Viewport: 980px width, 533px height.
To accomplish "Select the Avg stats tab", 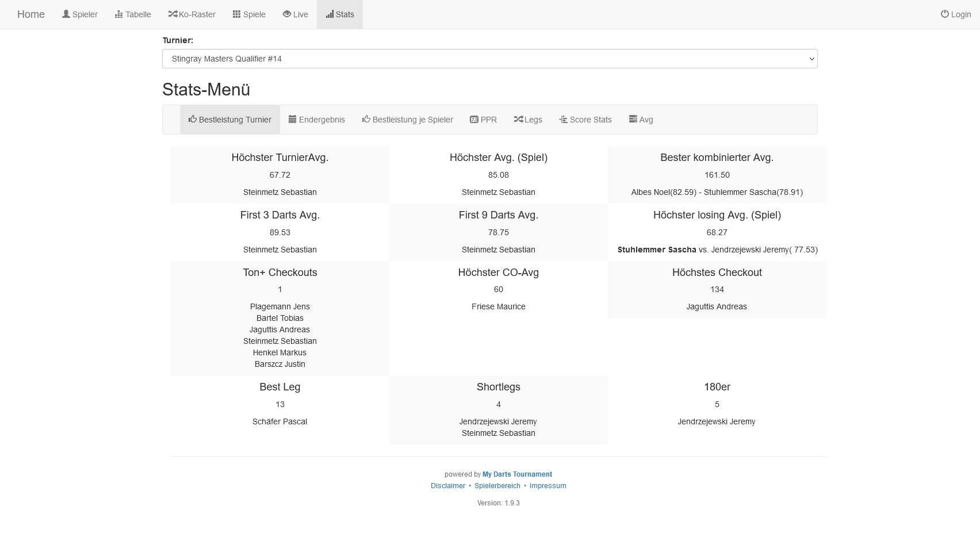I will tap(641, 120).
